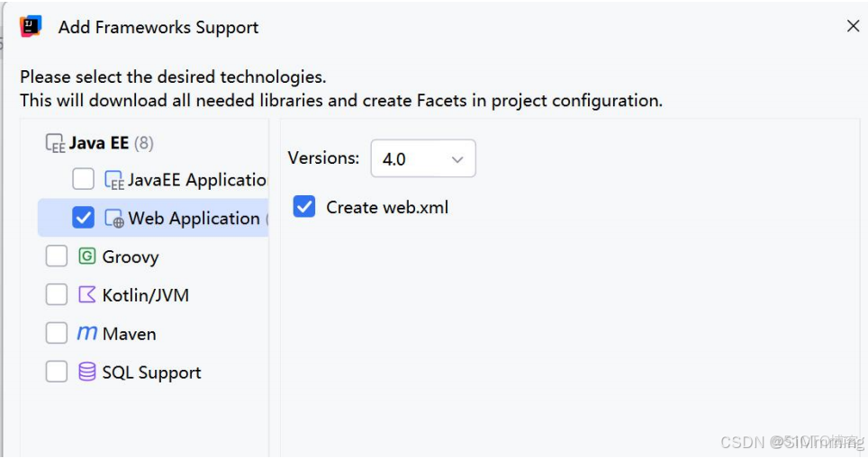The image size is (868, 458).
Task: Click the IntelliJ IDEA logo icon
Action: [x=31, y=26]
